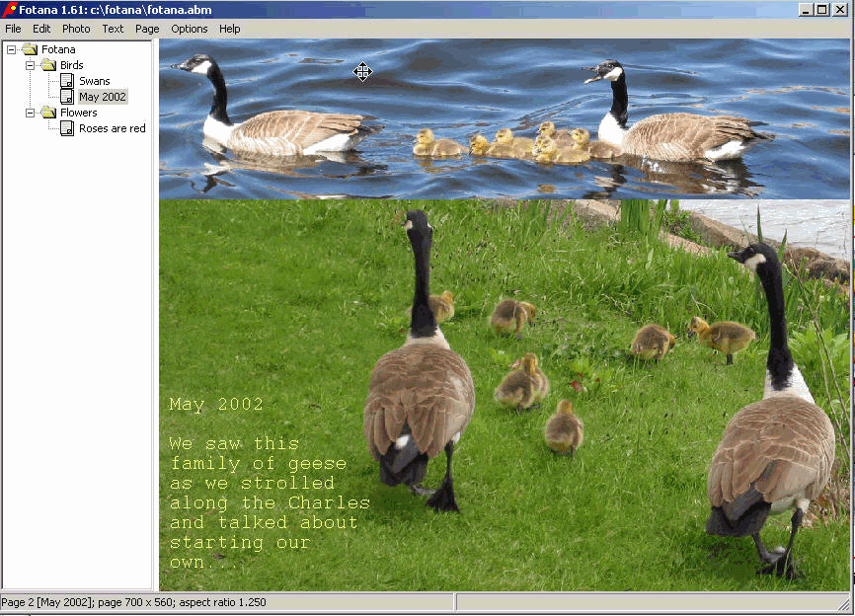This screenshot has width=855, height=616.
Task: Open the File menu
Action: pos(13,29)
